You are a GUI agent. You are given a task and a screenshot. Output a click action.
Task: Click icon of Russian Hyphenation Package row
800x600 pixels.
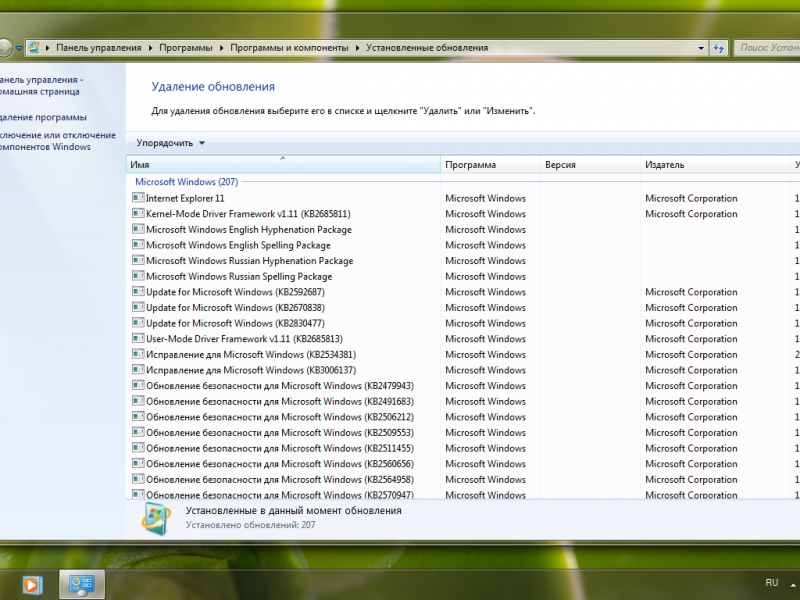[x=138, y=260]
